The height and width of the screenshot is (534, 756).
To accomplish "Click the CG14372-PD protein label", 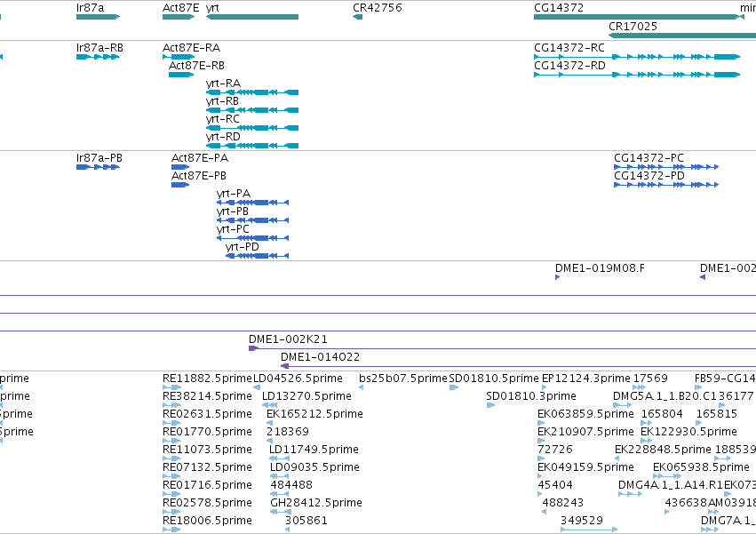I will (x=649, y=176).
